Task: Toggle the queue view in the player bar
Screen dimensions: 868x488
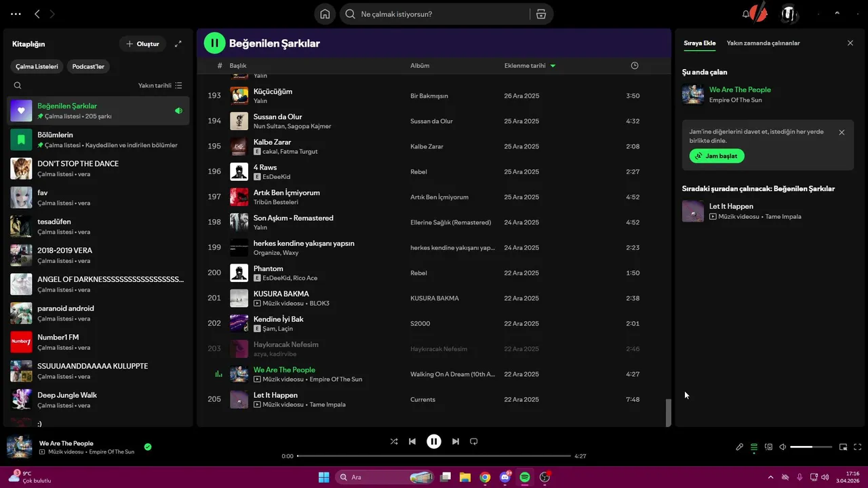Action: [754, 447]
